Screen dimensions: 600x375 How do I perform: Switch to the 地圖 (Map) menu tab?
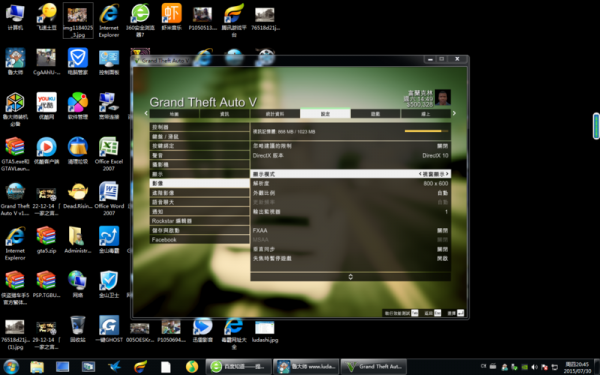coord(174,114)
